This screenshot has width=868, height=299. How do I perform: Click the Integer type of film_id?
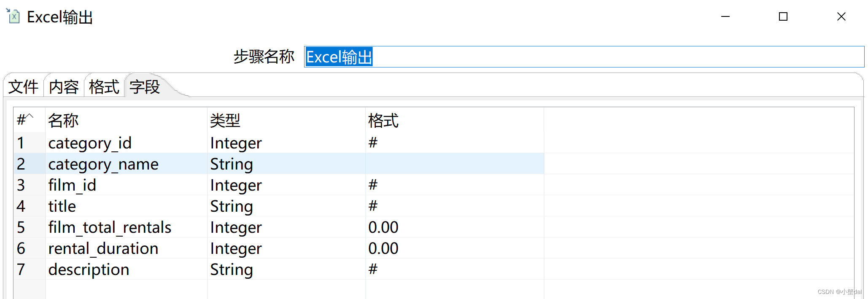point(286,185)
